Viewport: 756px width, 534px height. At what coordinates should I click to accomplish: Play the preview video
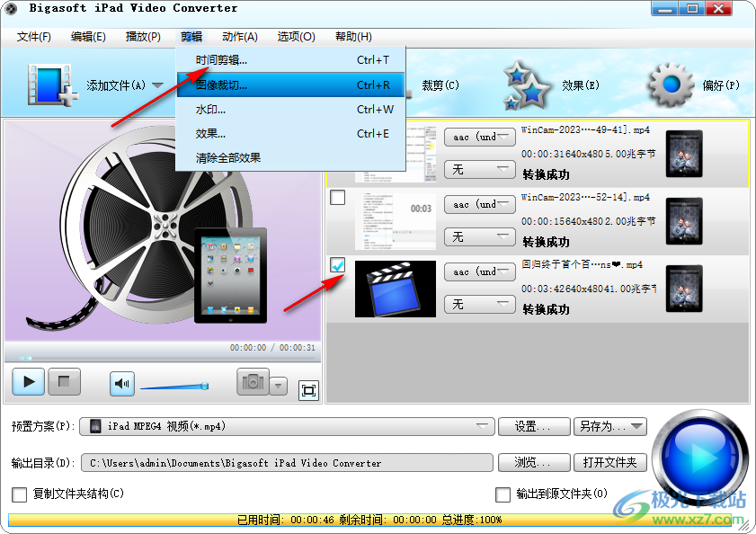point(29,382)
